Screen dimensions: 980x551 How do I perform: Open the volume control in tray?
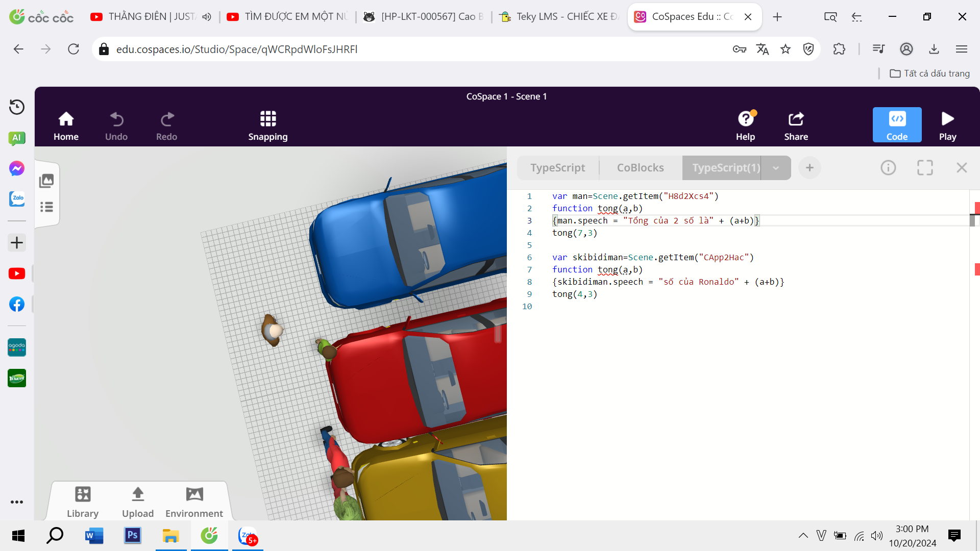tap(877, 536)
